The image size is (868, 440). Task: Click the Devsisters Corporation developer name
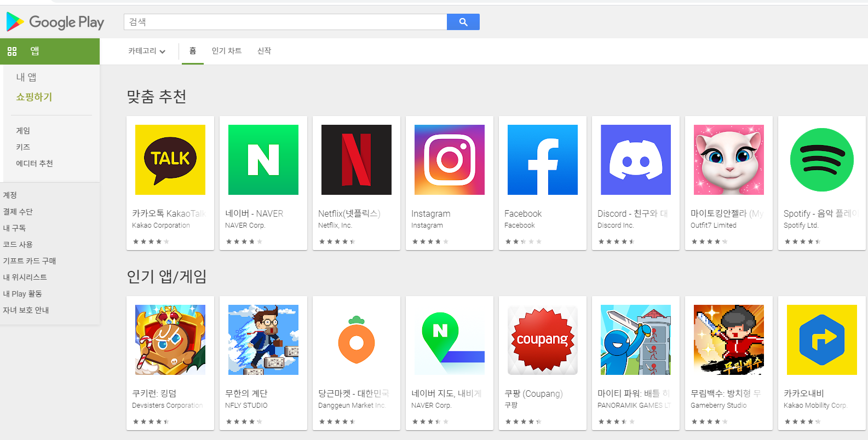click(x=168, y=406)
